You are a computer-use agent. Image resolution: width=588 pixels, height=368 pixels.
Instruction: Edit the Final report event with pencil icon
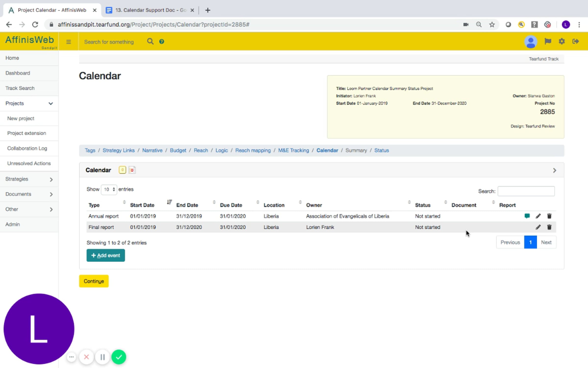pos(538,227)
